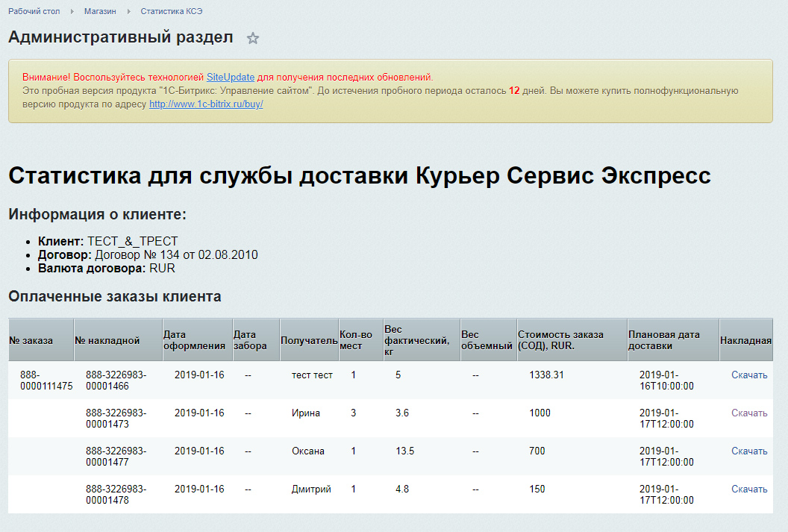Download waybill for тест тест order
This screenshot has width=788, height=532.
(x=748, y=375)
